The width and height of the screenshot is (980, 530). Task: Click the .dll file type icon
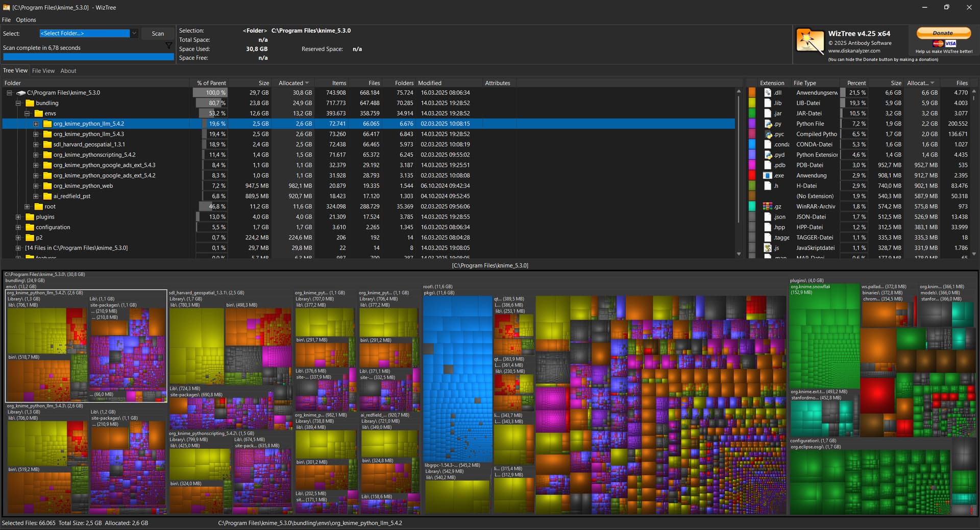[x=767, y=93]
